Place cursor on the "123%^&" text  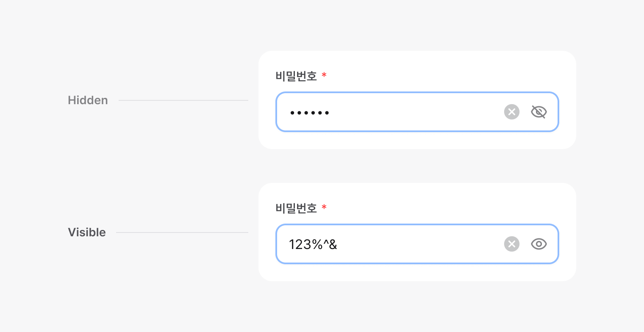point(313,244)
